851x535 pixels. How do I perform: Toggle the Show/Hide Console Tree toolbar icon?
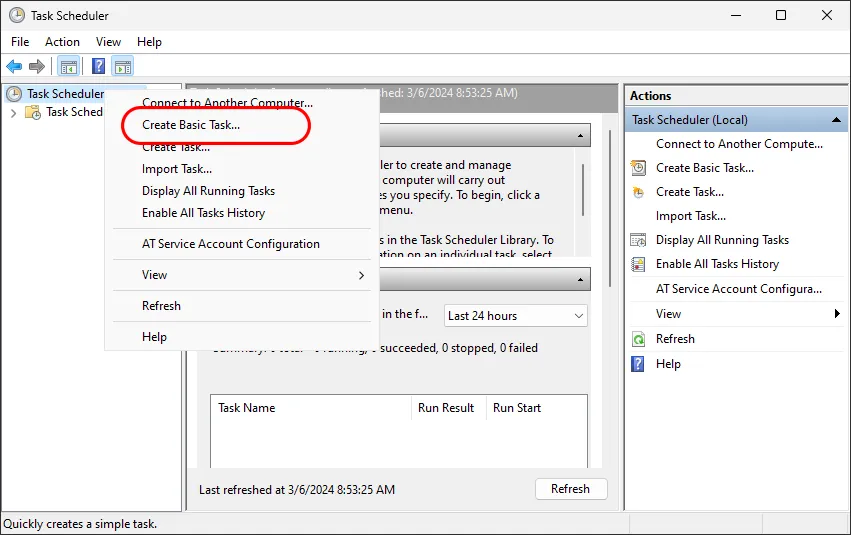(69, 67)
